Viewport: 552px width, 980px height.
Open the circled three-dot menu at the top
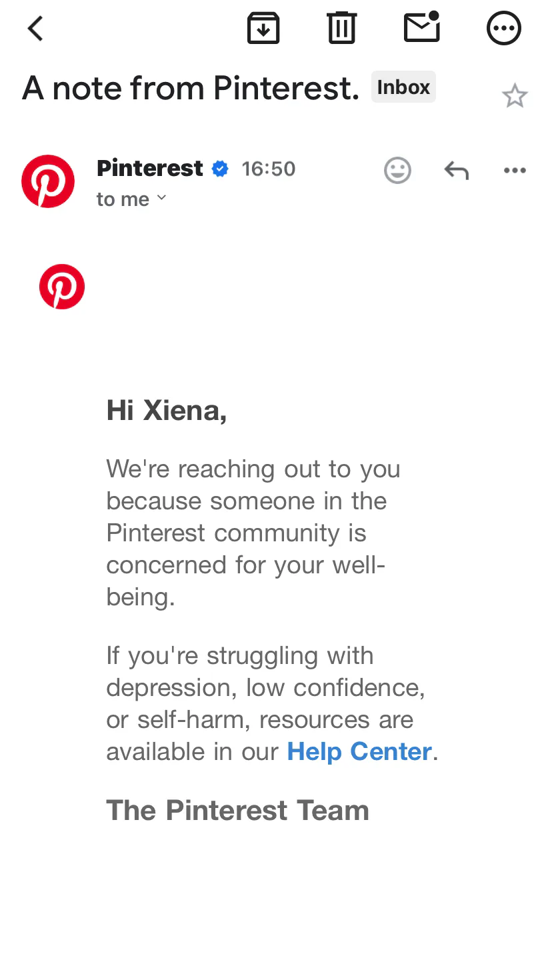(503, 28)
